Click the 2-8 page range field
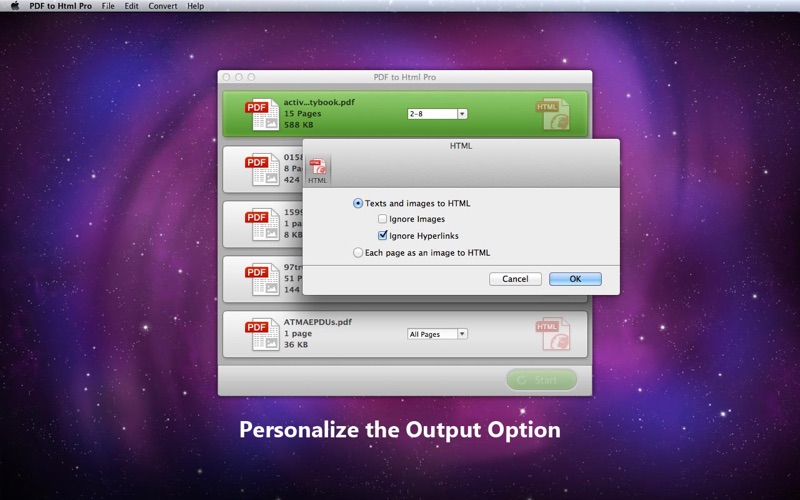 433,114
